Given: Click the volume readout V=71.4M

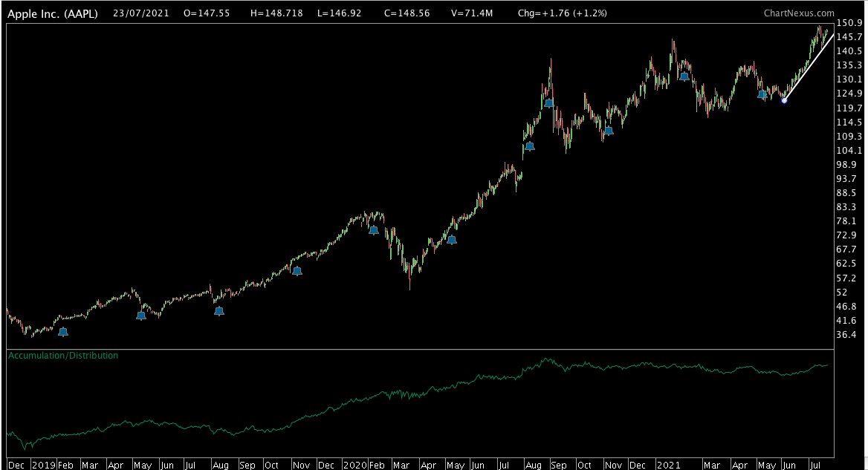Looking at the screenshot, I should point(472,13).
